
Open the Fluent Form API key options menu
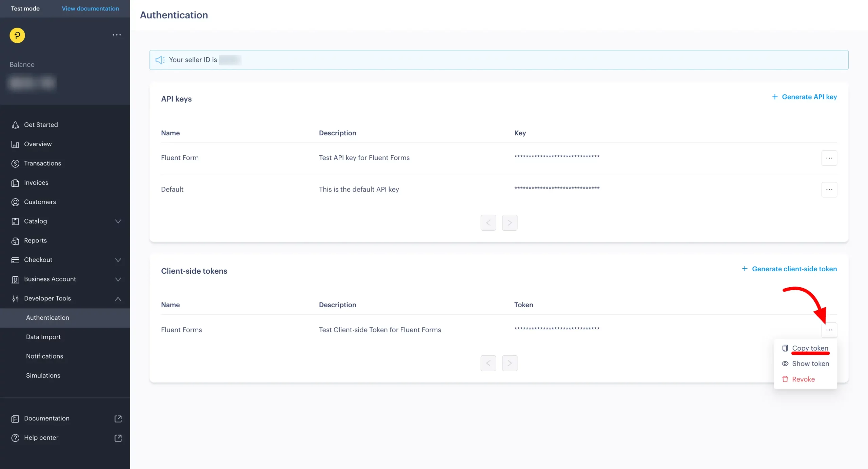tap(829, 158)
